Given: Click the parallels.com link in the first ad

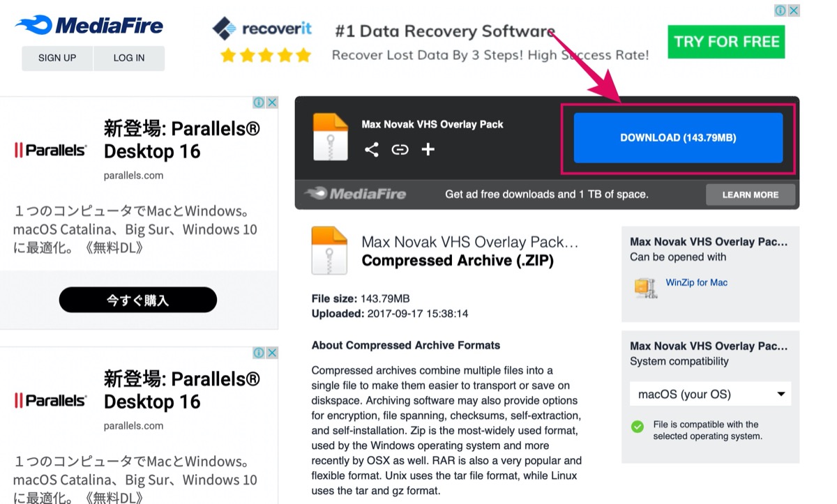Looking at the screenshot, I should (133, 175).
